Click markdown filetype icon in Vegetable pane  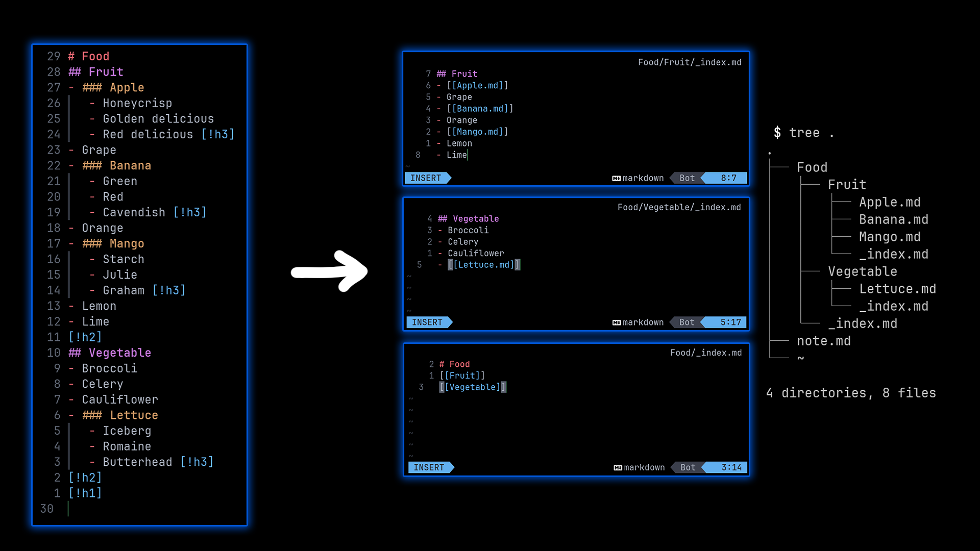[617, 323]
